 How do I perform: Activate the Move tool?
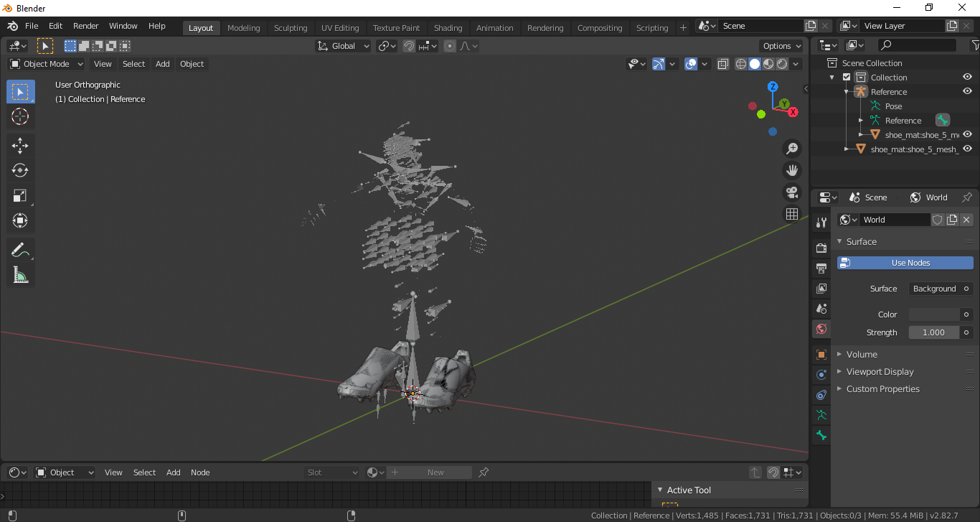(20, 146)
